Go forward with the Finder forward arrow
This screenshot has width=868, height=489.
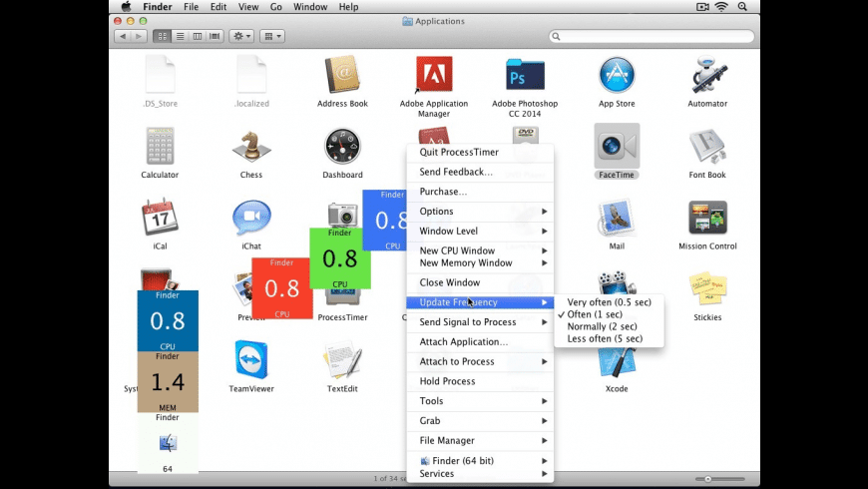tap(139, 36)
